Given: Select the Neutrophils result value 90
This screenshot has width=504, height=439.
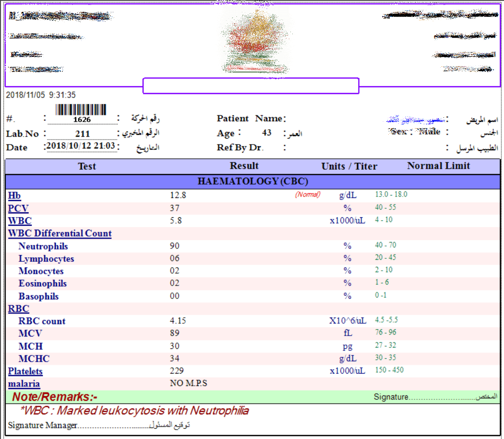Looking at the screenshot, I should 175,246.
